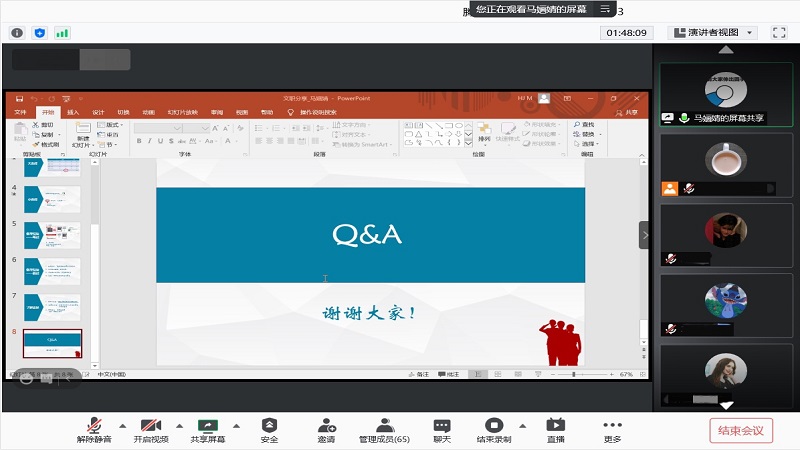Open the 安全 security shield icon
Screen dimensions: 800x450
pyautogui.click(x=269, y=426)
